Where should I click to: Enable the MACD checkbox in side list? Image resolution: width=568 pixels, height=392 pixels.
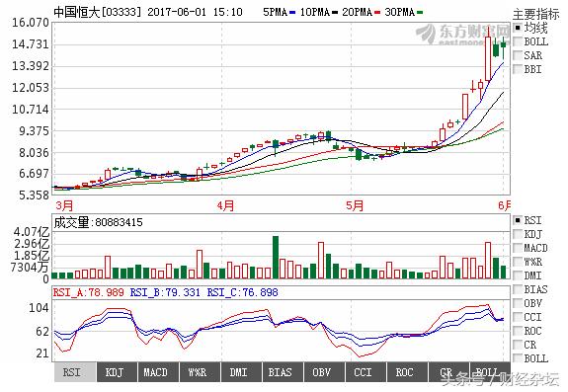click(518, 248)
